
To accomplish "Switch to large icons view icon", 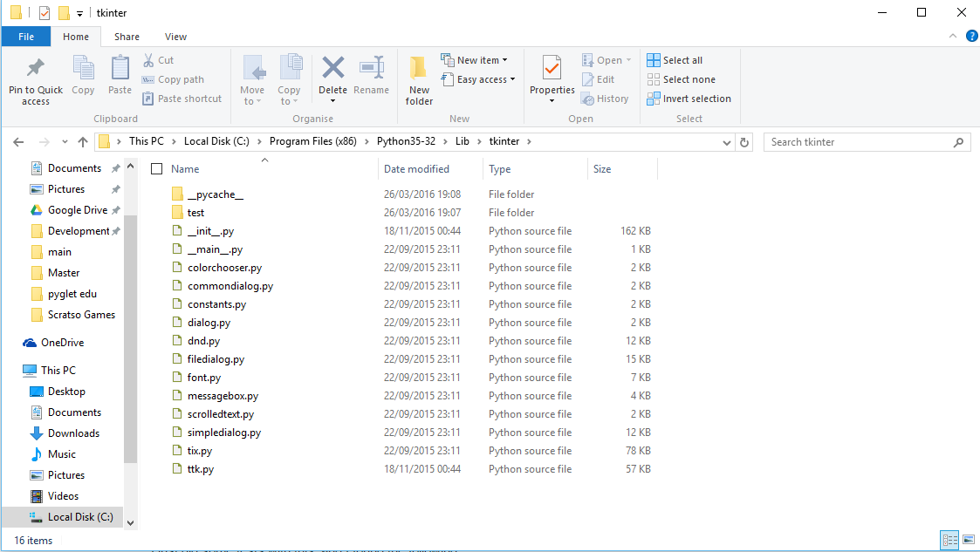I will [969, 540].
